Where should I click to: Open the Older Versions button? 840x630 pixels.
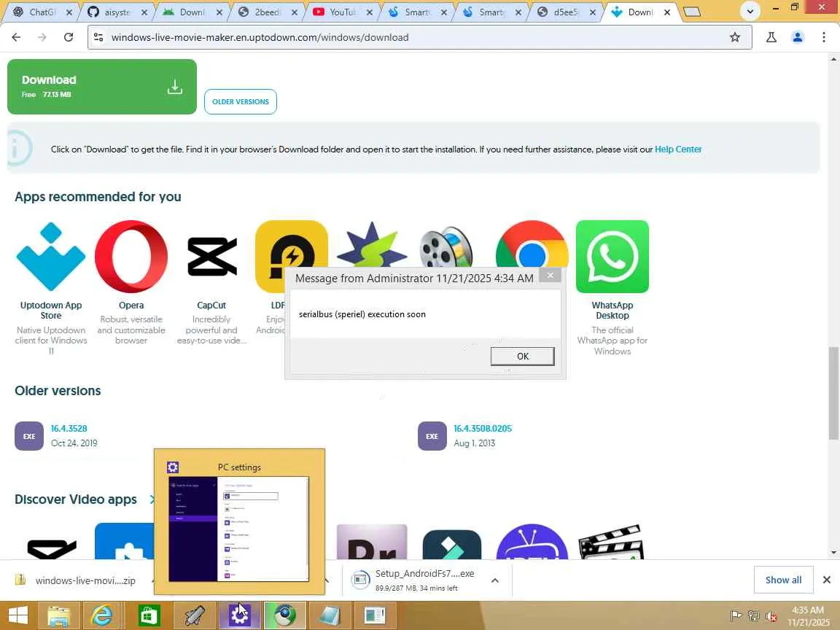241,102
